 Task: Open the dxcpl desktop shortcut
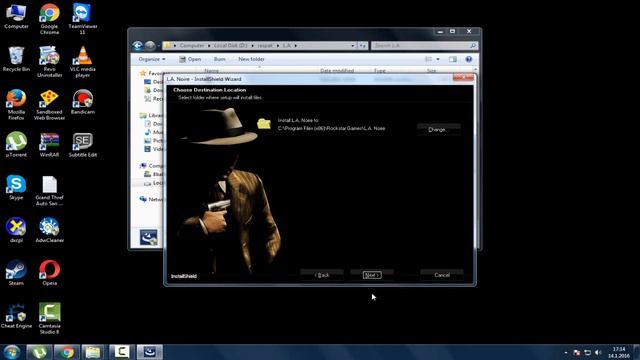click(16, 230)
